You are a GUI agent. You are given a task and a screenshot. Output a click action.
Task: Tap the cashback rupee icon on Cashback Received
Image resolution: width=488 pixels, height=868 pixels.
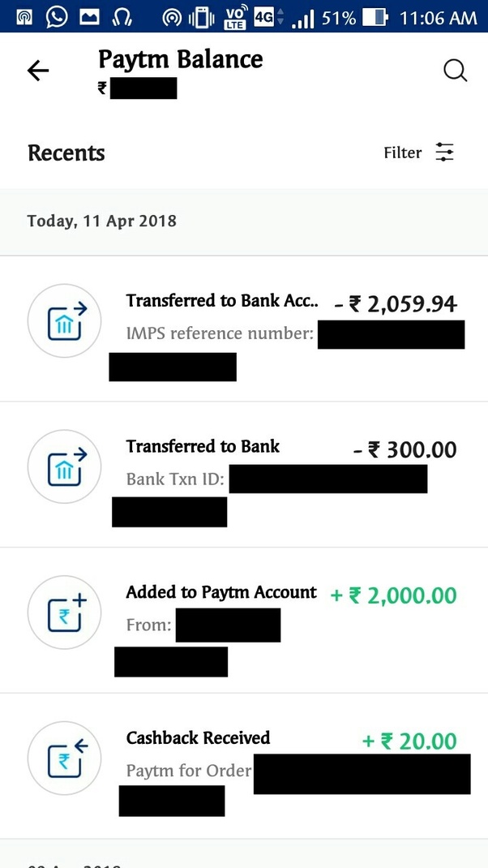click(x=64, y=758)
